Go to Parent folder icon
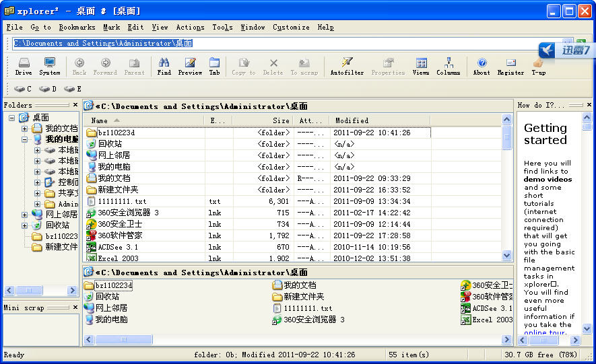 coord(134,67)
